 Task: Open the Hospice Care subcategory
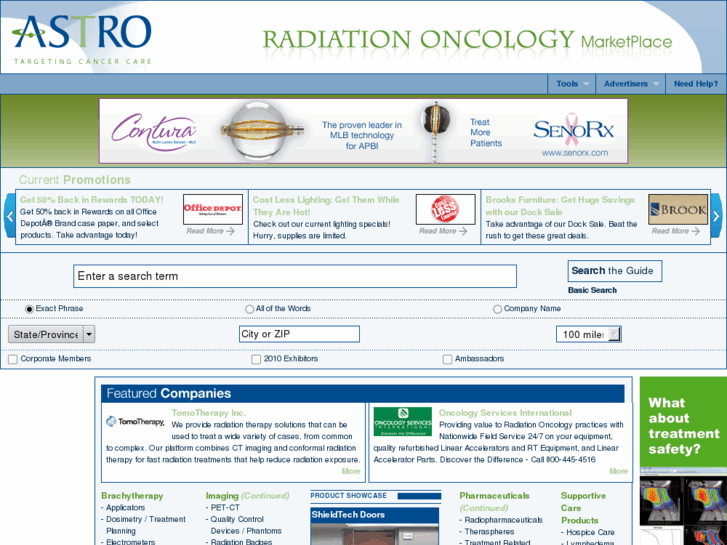tap(590, 532)
